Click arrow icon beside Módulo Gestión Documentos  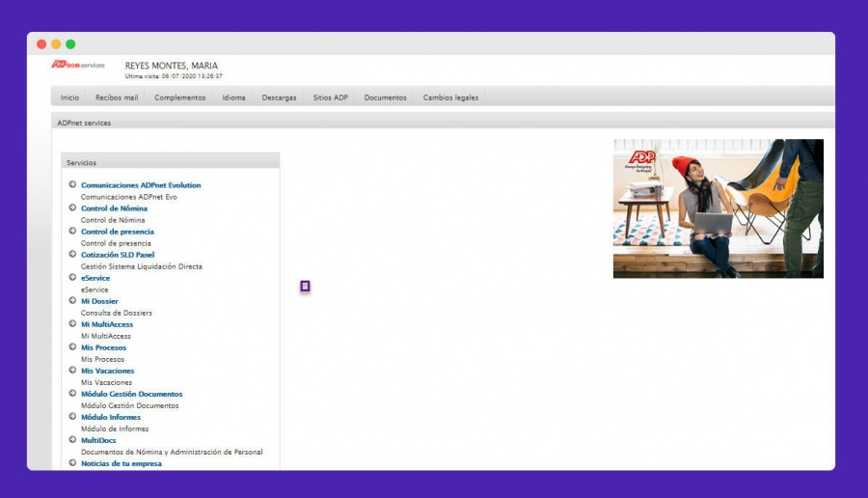click(72, 394)
